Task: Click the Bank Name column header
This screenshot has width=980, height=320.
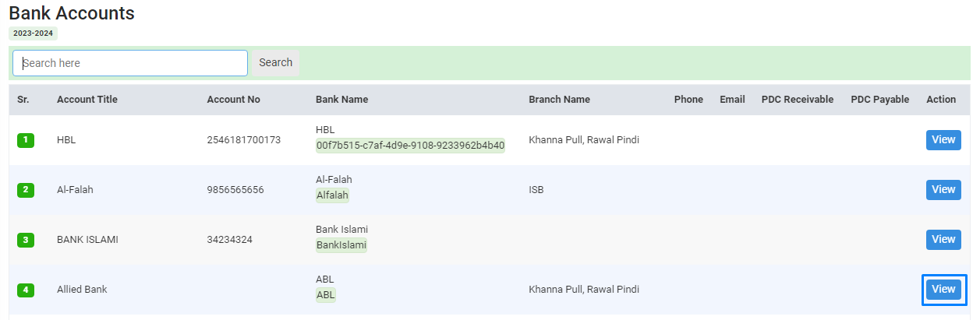Action: pyautogui.click(x=341, y=100)
